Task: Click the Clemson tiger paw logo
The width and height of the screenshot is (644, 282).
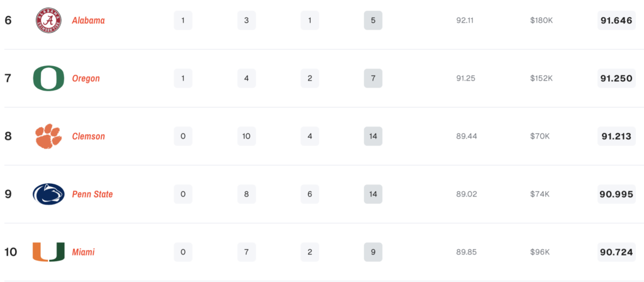Action: click(48, 137)
